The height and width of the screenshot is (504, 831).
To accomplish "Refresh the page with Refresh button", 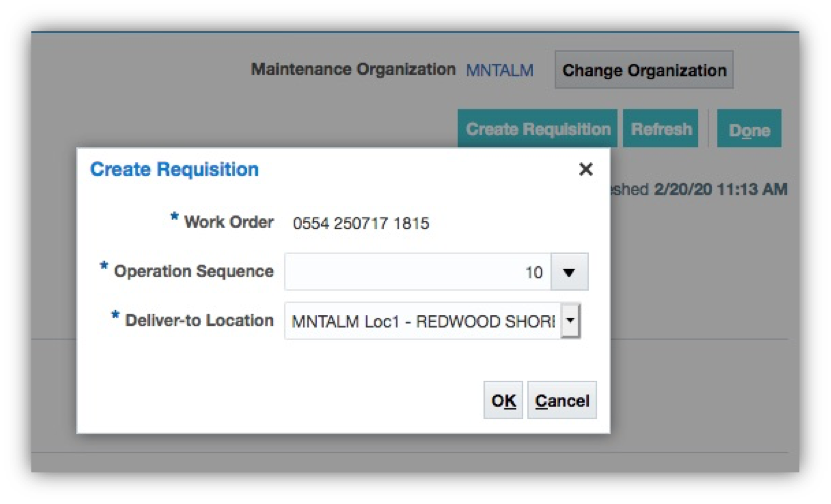I will (661, 129).
